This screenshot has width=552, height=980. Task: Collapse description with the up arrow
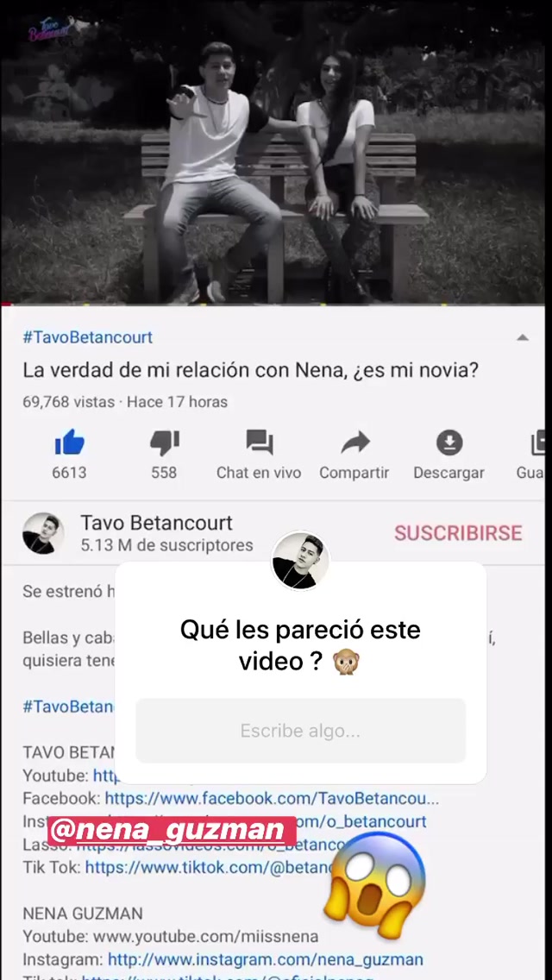[523, 337]
